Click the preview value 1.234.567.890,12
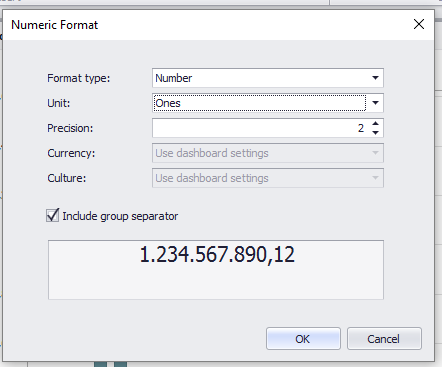 click(x=217, y=255)
